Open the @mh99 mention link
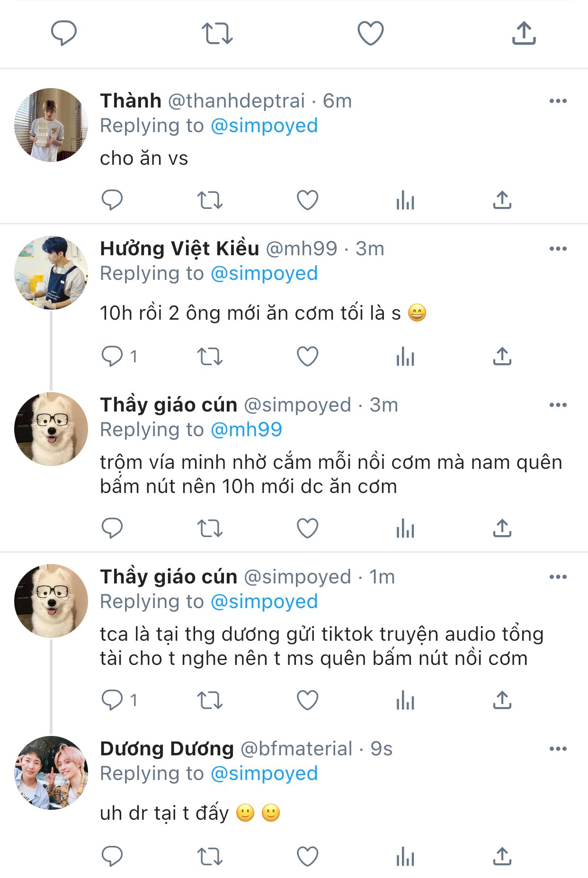 (246, 430)
